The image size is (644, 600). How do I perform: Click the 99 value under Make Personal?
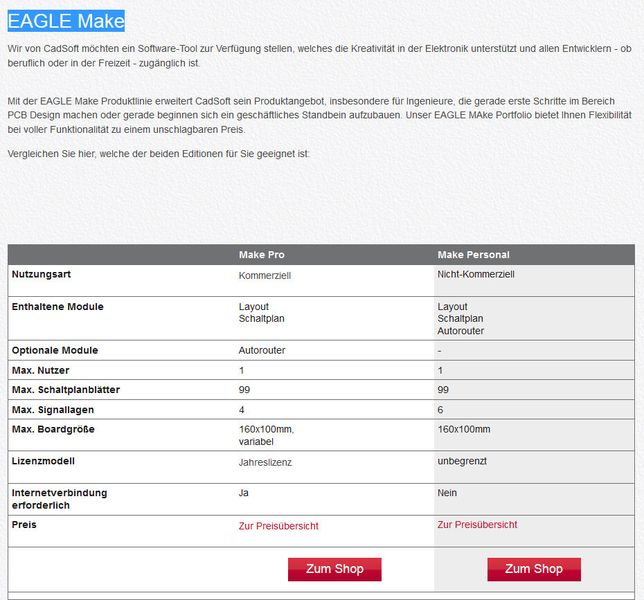click(x=443, y=390)
